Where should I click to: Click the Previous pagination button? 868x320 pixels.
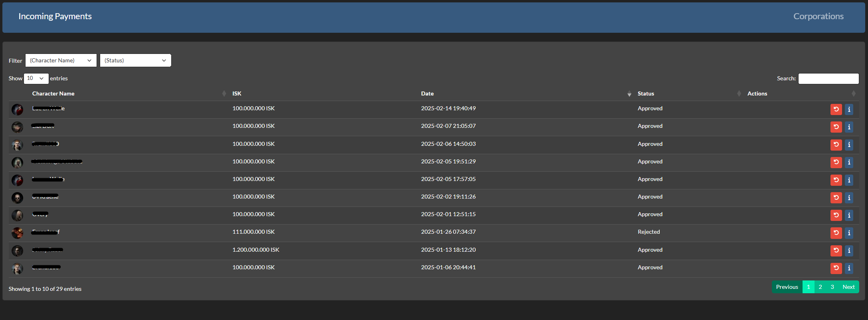(787, 287)
